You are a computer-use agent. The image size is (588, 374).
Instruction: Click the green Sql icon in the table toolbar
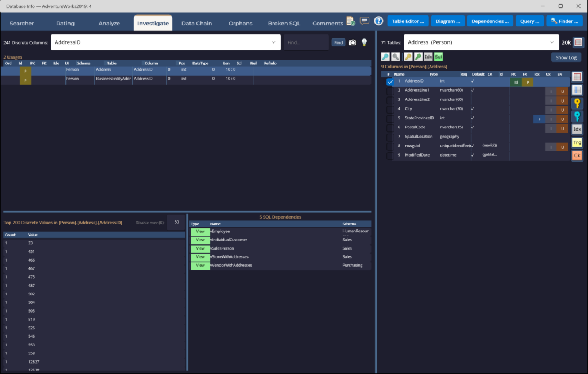coord(438,57)
